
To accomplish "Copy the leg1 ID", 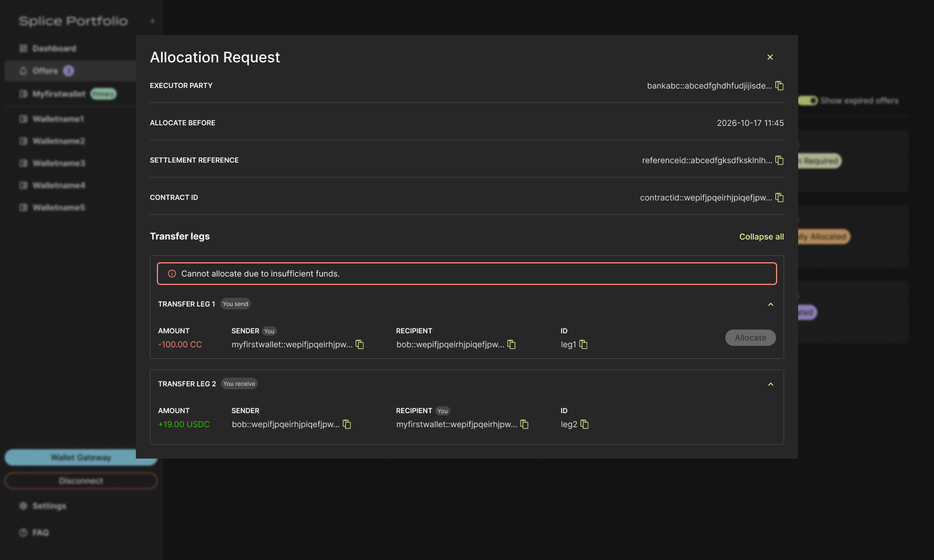I will coord(583,344).
